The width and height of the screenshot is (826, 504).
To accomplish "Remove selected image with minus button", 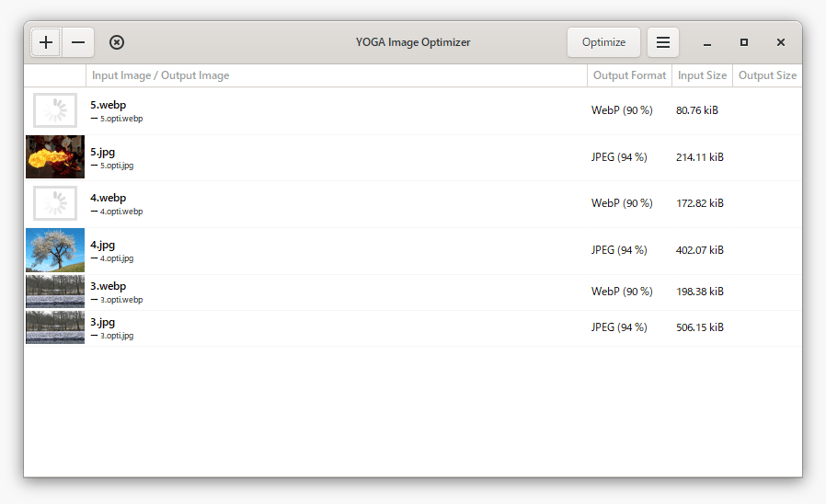I will (78, 42).
